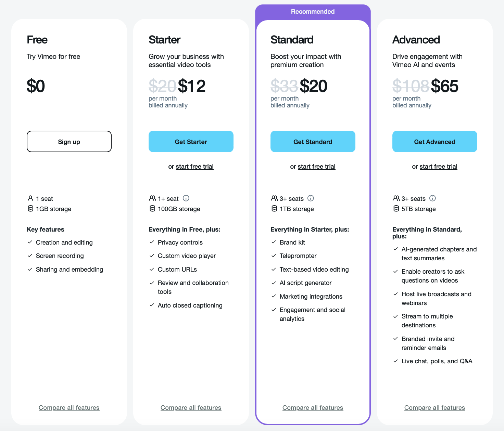Viewport: 504px width, 431px height.
Task: Click the info icon beside Standard seats
Action: click(311, 198)
